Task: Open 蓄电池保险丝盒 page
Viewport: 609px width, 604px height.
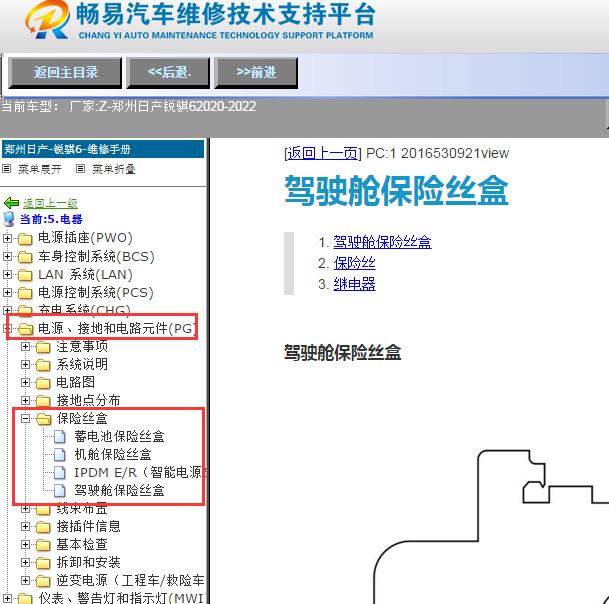Action: [x=120, y=437]
